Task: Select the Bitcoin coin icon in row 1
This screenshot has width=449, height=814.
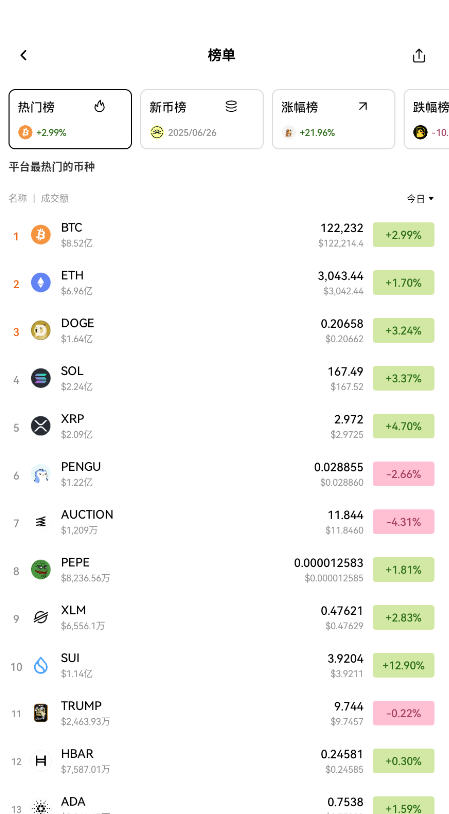Action: [40, 235]
